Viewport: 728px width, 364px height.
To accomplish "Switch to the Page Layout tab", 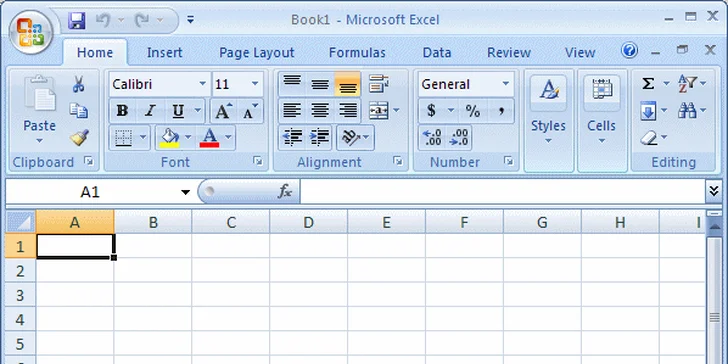I will click(257, 53).
